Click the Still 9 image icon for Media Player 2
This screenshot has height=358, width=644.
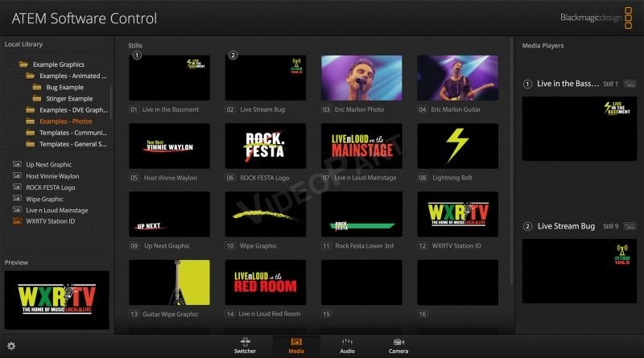click(x=630, y=226)
